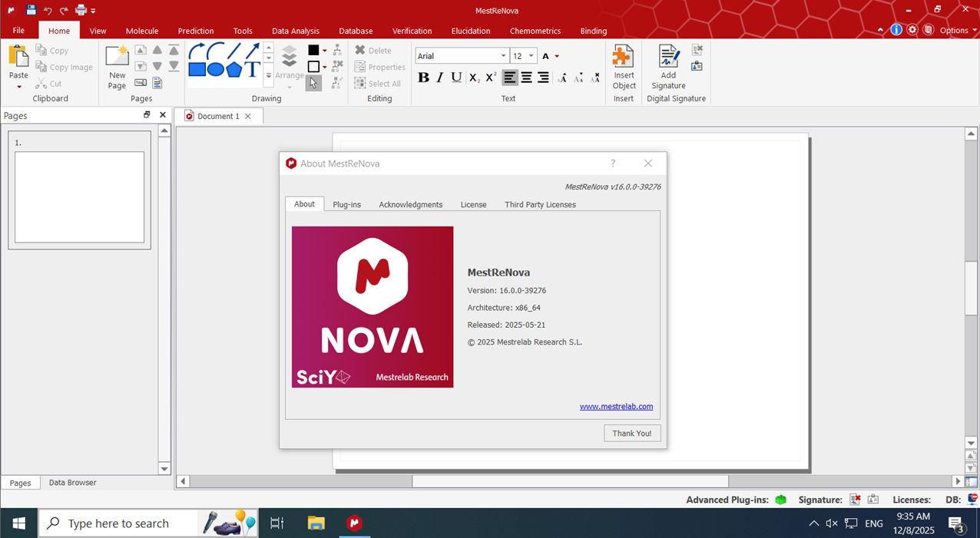Click the Save icon in the title bar
The height and width of the screenshot is (538, 980).
click(31, 10)
